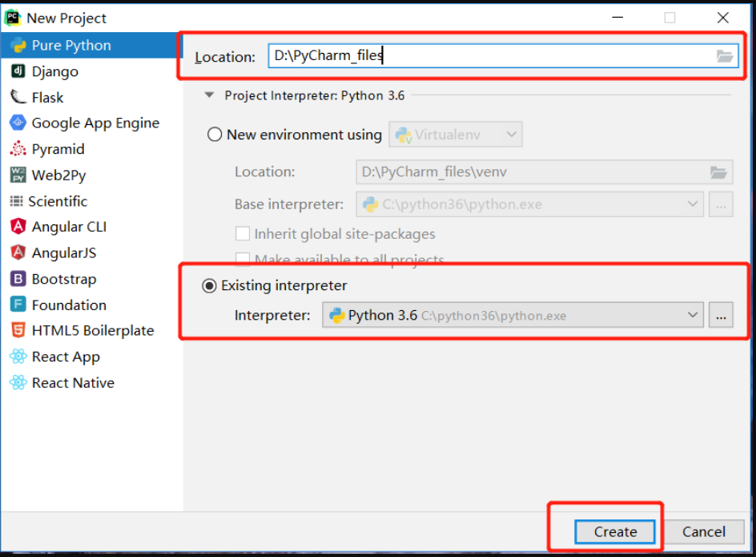
Task: Choose the Bootstrap project icon
Action: tap(18, 279)
